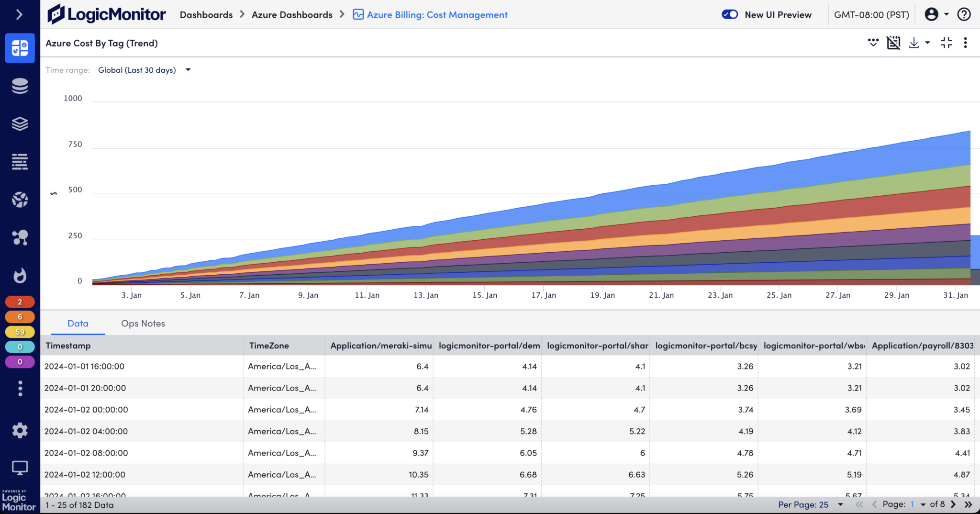Viewport: 980px width, 514px height.
Task: Click the Settings gear in the sidebar
Action: coord(20,430)
